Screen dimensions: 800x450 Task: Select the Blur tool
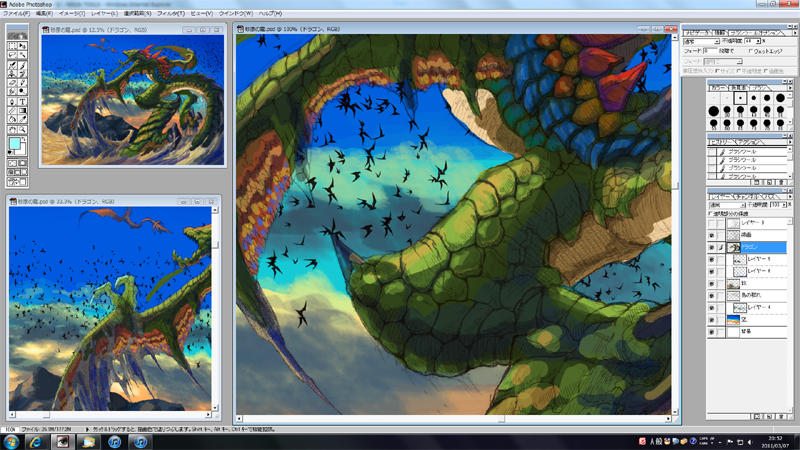coord(12,91)
